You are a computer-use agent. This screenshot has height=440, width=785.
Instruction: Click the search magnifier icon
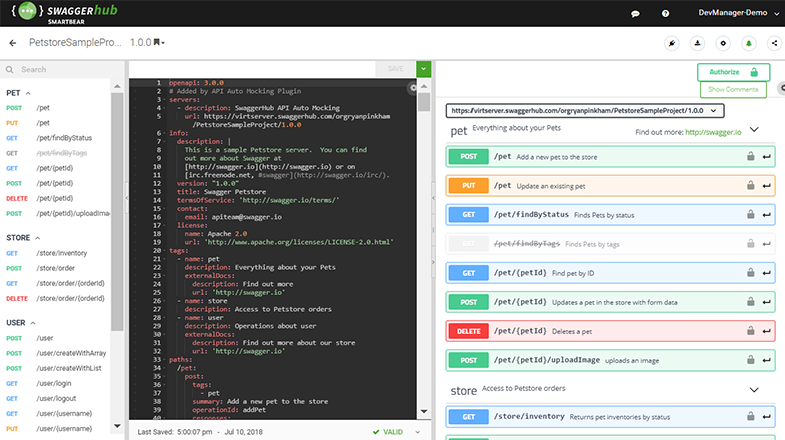coord(10,70)
